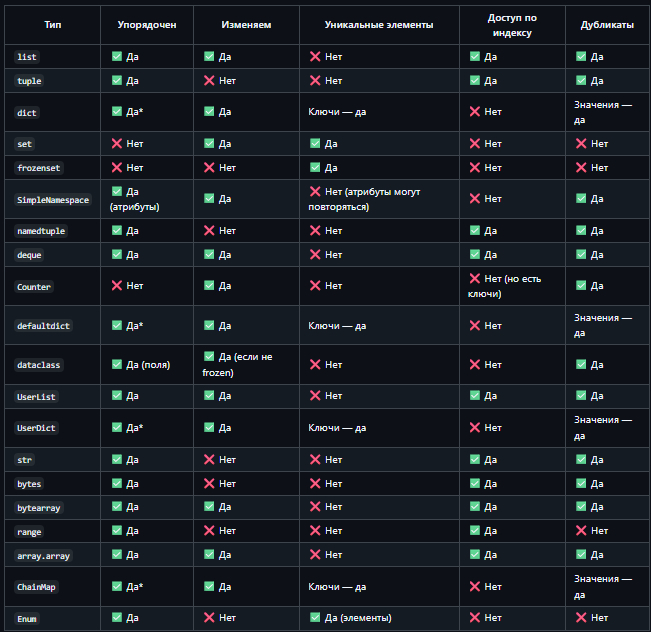
Task: Click green checkmark in Enum's Уникальные элементы cell
Action: [315, 618]
